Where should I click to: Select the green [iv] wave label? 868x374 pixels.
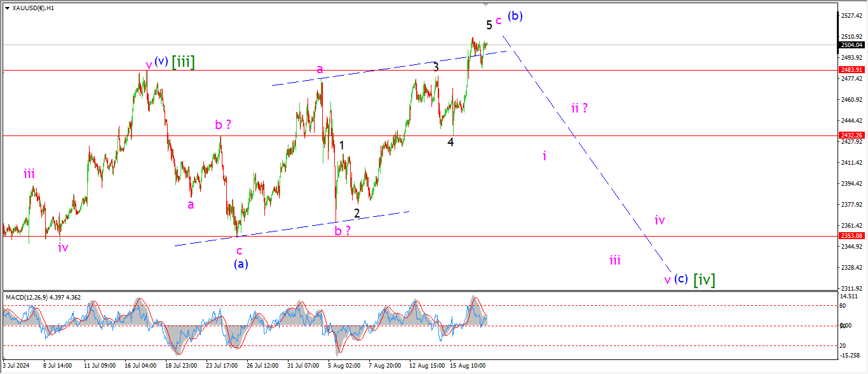coord(704,279)
